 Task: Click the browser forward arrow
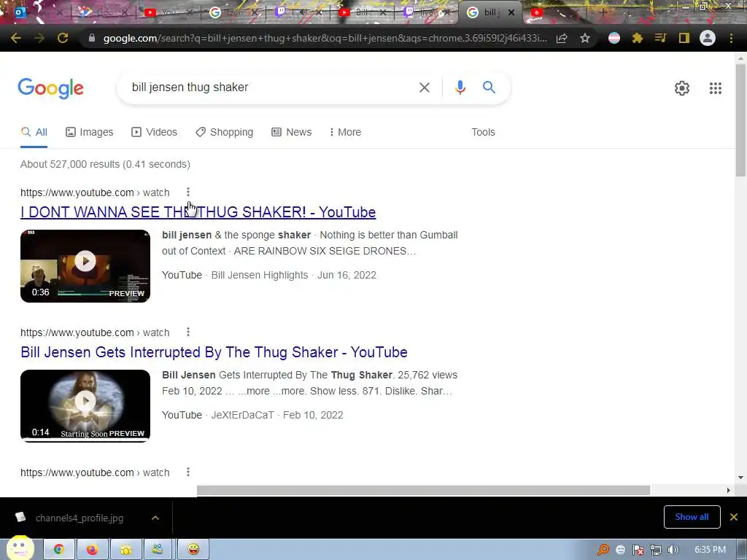39,38
